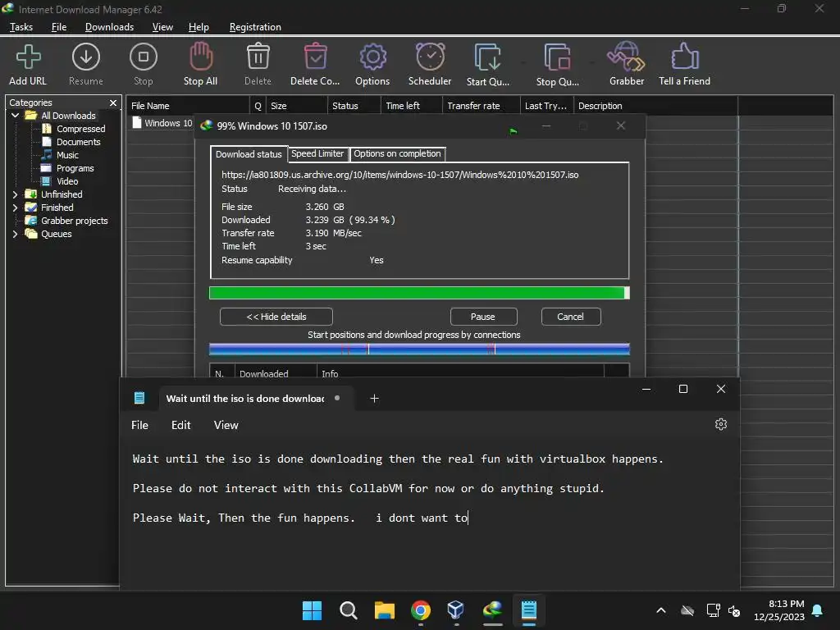Sort by Last Try column header
Image resolution: width=840 pixels, height=630 pixels.
click(x=546, y=106)
